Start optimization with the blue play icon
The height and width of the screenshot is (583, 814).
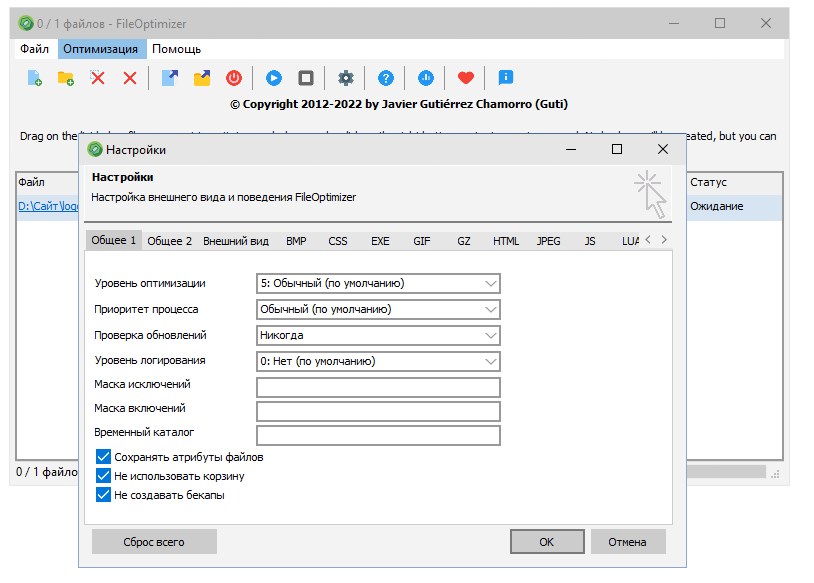273,78
